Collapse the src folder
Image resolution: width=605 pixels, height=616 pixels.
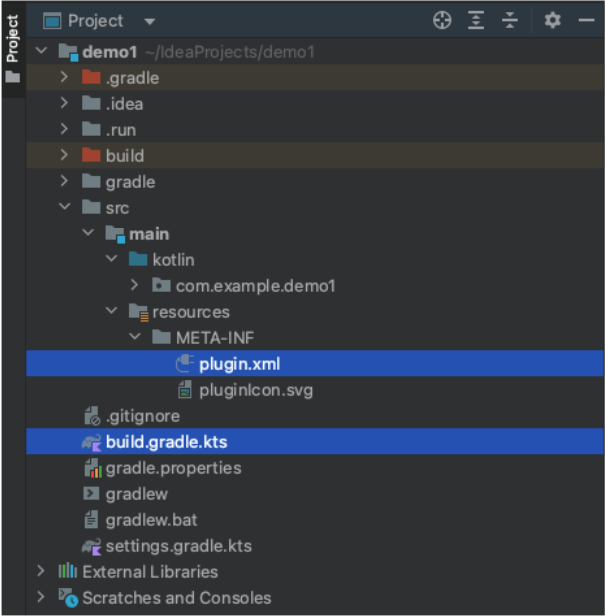pyautogui.click(x=64, y=207)
